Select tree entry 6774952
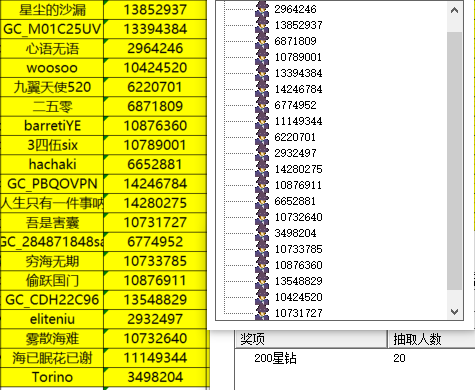 point(295,105)
